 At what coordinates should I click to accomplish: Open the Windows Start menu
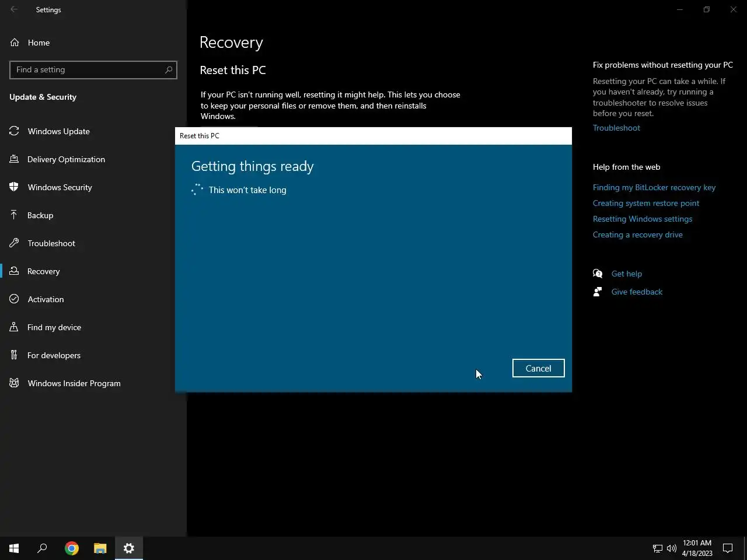pyautogui.click(x=14, y=548)
